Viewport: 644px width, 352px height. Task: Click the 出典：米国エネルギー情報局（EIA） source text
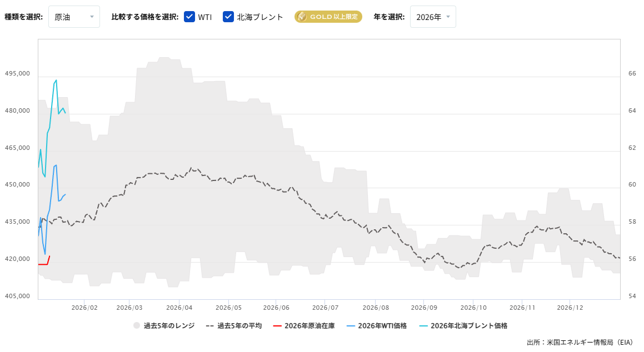point(580,342)
